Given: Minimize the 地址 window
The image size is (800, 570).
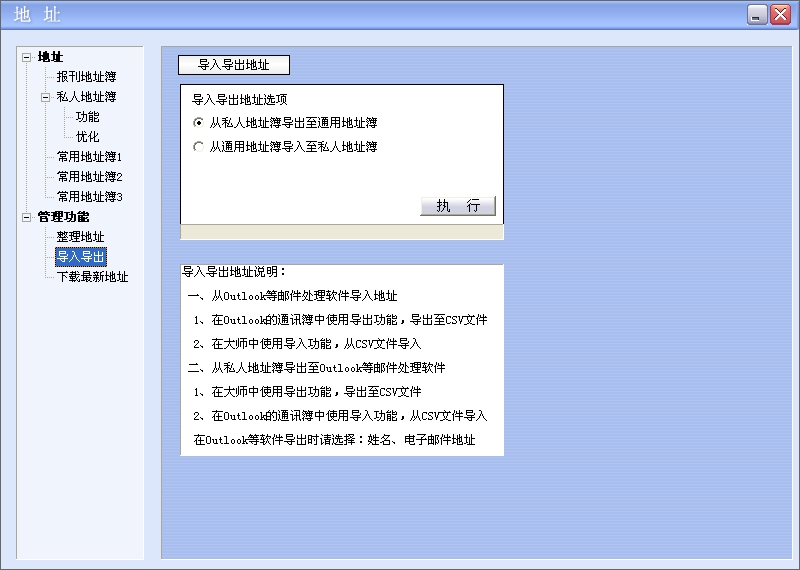Looking at the screenshot, I should point(757,15).
